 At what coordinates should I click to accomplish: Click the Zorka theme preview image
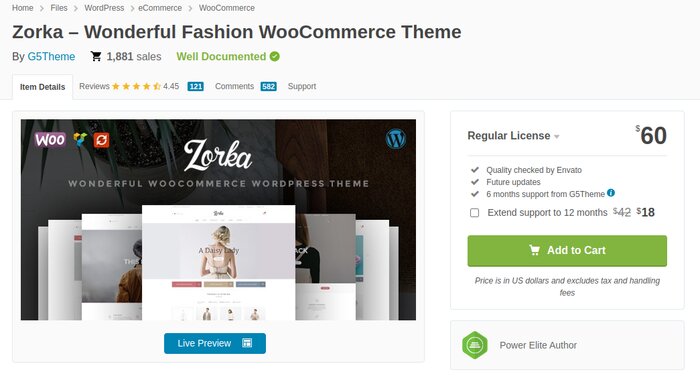218,219
